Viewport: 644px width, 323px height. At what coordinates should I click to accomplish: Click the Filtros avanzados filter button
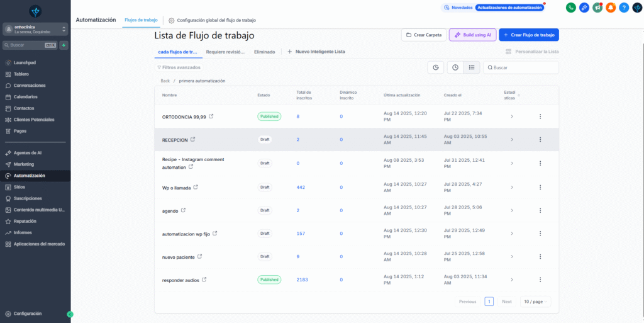[179, 67]
